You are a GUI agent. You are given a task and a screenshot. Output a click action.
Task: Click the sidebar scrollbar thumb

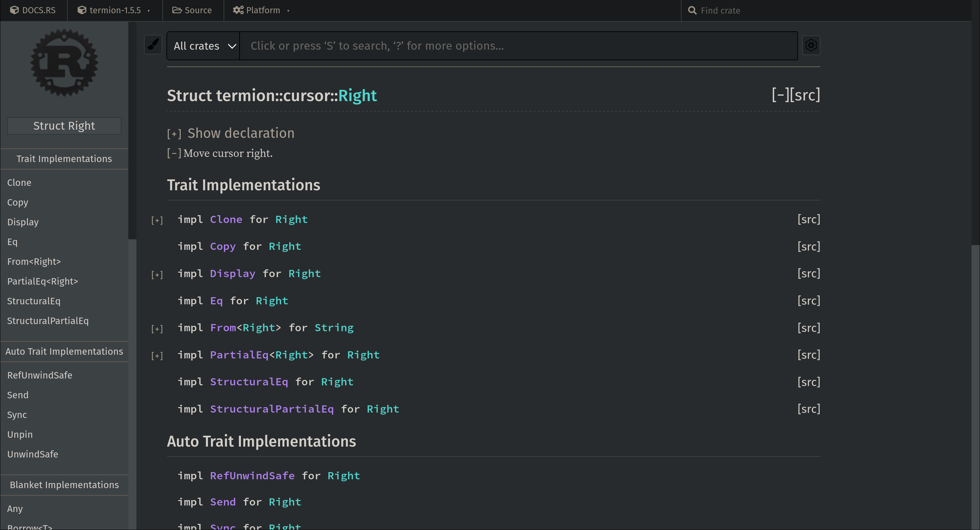132,130
